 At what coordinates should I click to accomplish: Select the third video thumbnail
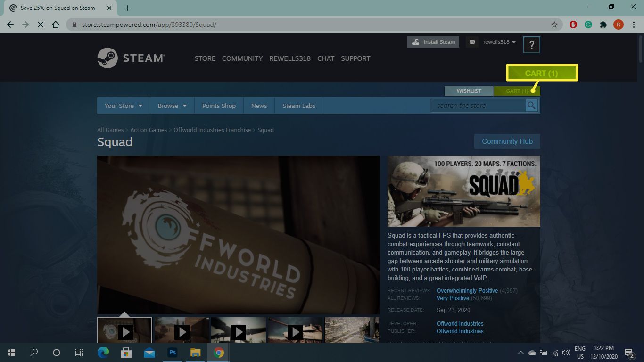tap(238, 330)
